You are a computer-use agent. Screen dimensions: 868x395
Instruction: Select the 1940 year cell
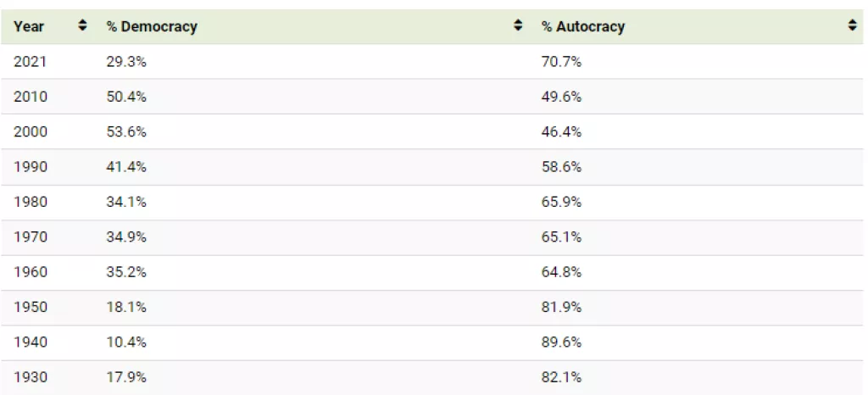[31, 342]
